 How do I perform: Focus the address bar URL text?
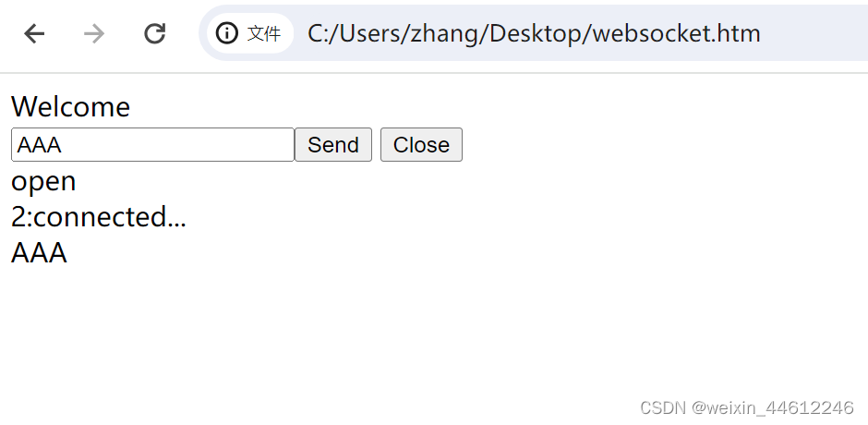[x=534, y=34]
